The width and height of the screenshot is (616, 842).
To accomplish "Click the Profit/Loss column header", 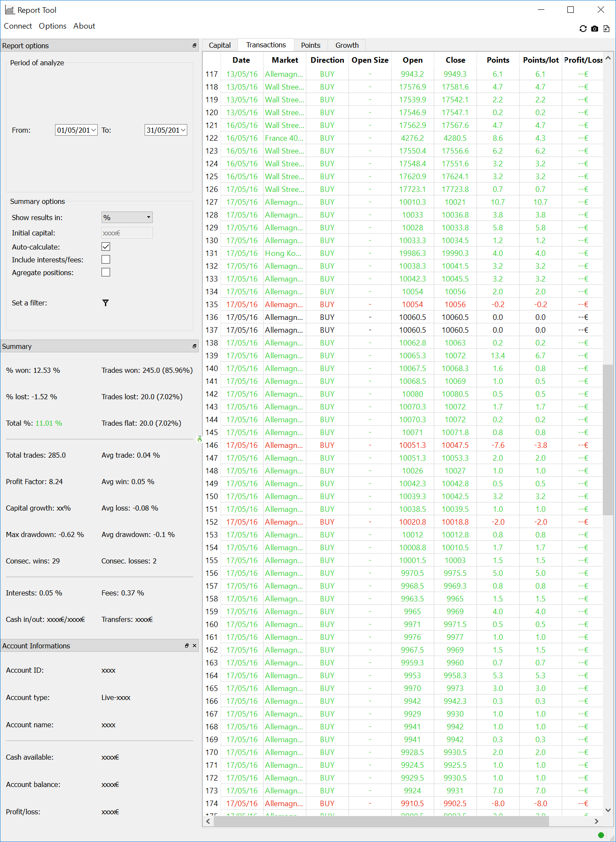I will point(583,60).
